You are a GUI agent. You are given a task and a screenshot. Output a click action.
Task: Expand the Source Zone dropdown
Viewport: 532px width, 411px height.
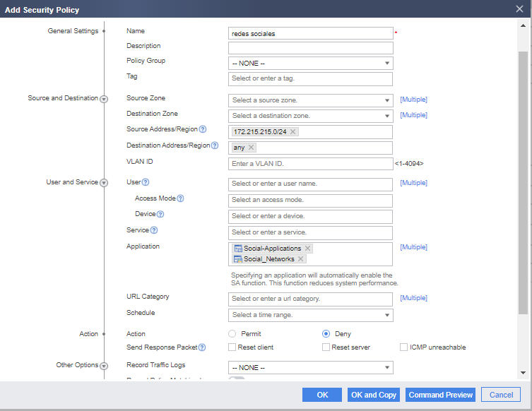pos(310,100)
